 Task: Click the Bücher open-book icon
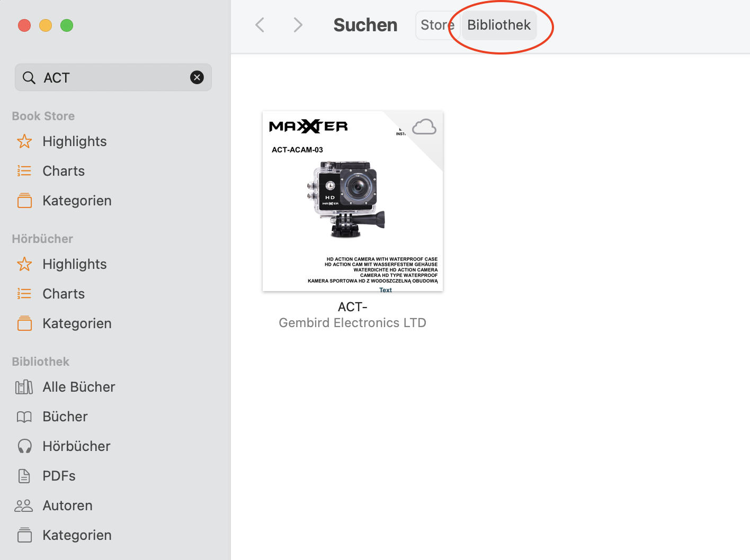(x=24, y=417)
